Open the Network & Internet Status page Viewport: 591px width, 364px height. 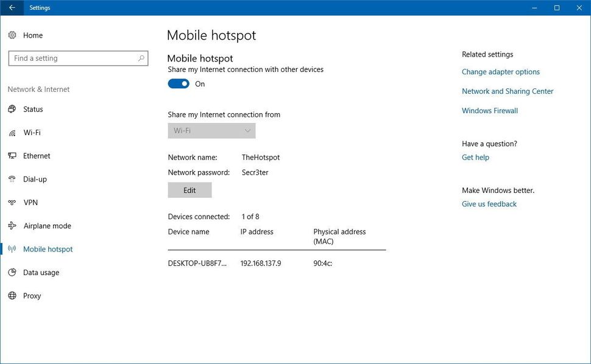34,109
